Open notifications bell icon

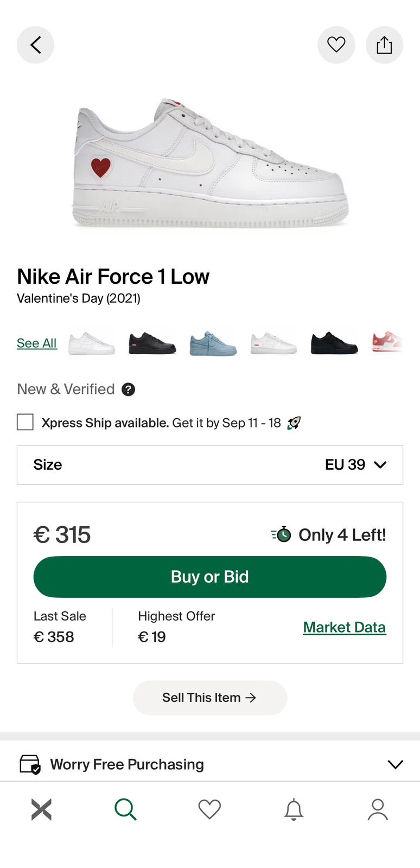tap(294, 809)
